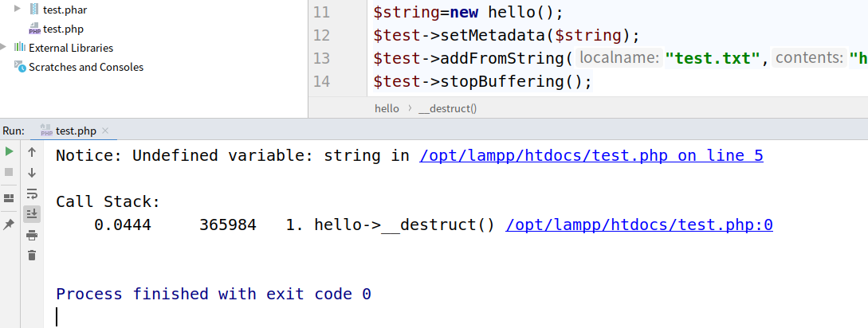Click the restore layout icon in Run panel
Image resolution: width=868 pixels, height=328 pixels.
pyautogui.click(x=9, y=197)
